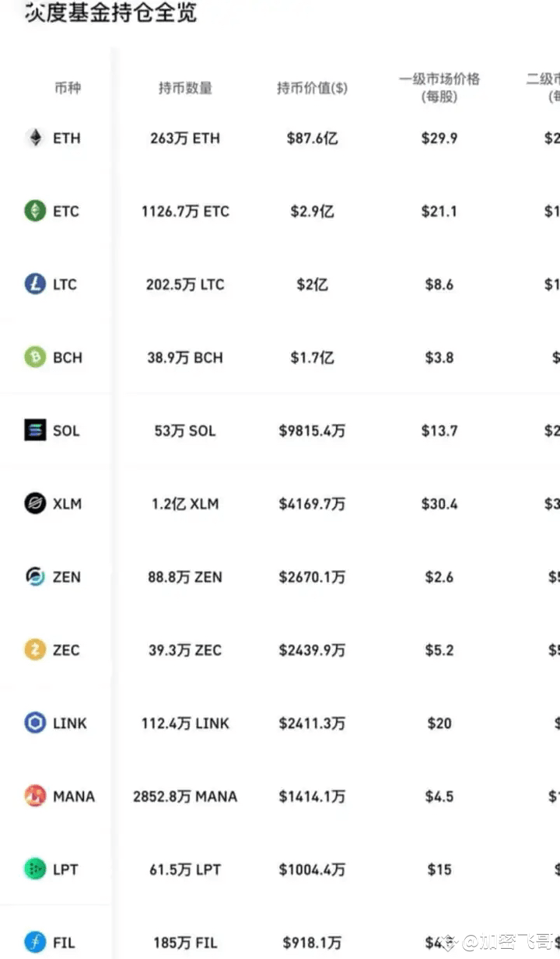Open the Filecoin FIL icon
The height and width of the screenshot is (959, 560).
pyautogui.click(x=35, y=942)
